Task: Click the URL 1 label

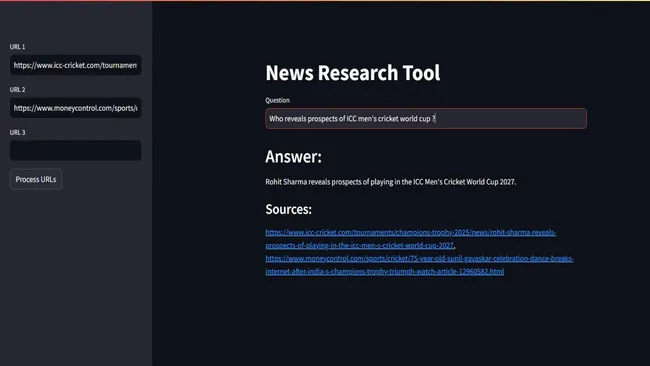Action: pos(17,47)
